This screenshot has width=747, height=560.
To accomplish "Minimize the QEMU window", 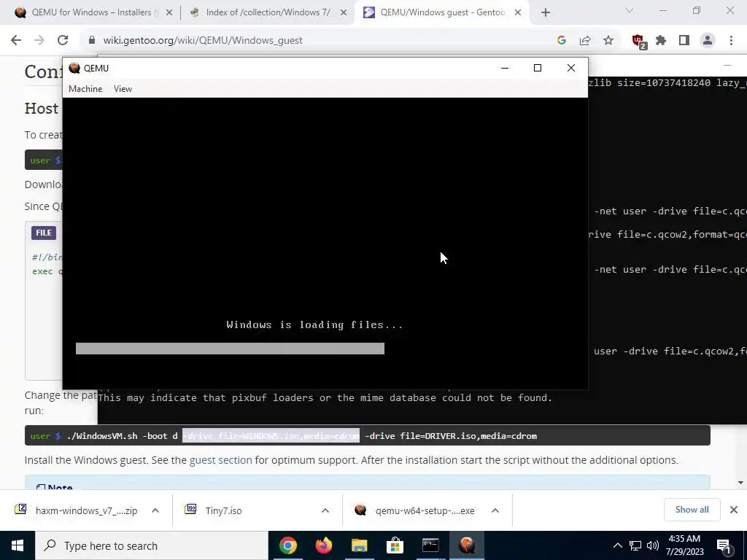I will (505, 68).
